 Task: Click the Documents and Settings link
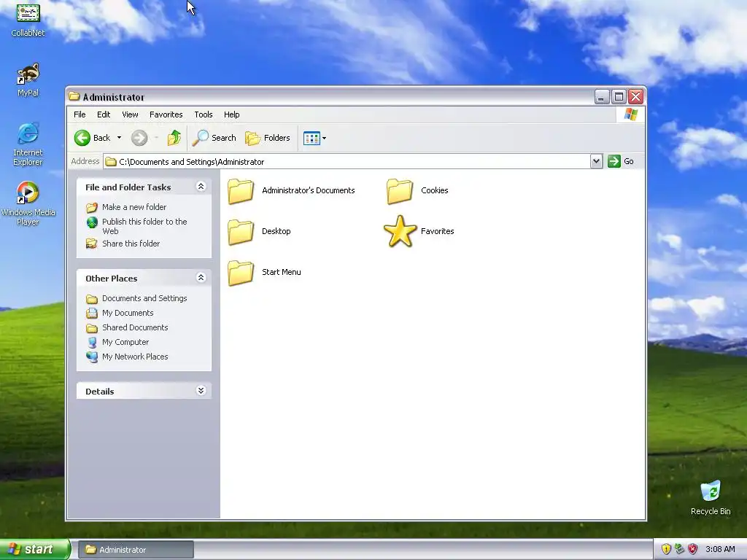144,298
